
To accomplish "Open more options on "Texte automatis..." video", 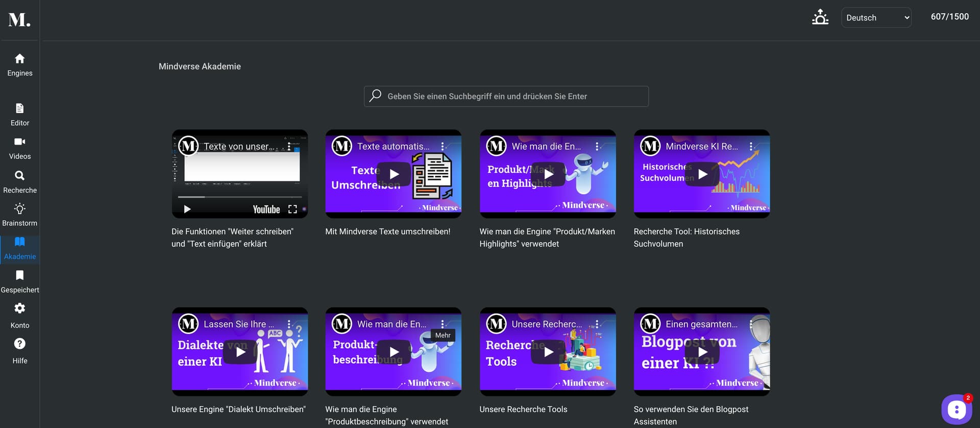I will click(x=443, y=146).
